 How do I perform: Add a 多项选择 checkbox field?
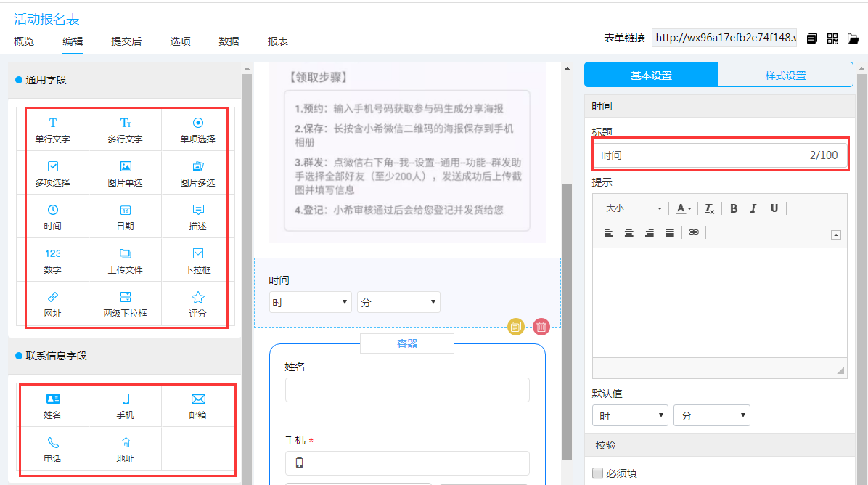pos(52,174)
